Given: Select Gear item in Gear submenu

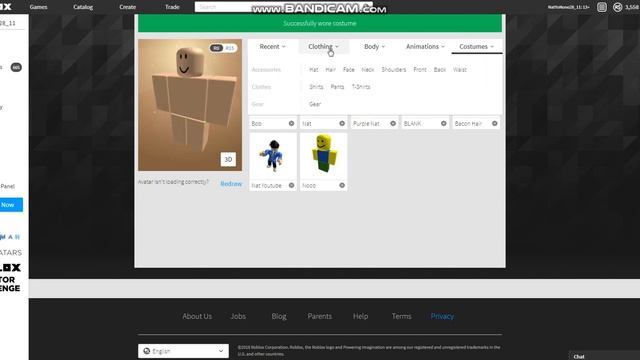Looking at the screenshot, I should point(315,104).
